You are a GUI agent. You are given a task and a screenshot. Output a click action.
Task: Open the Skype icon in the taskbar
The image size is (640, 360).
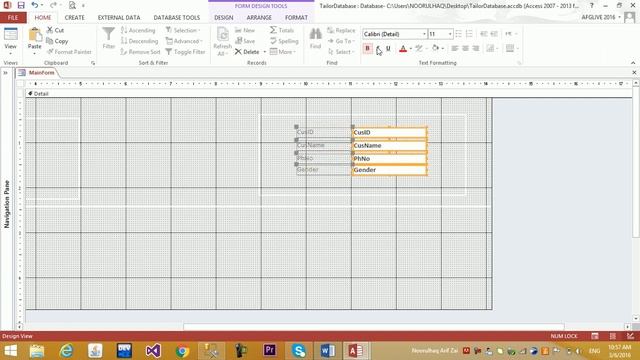pos(299,350)
